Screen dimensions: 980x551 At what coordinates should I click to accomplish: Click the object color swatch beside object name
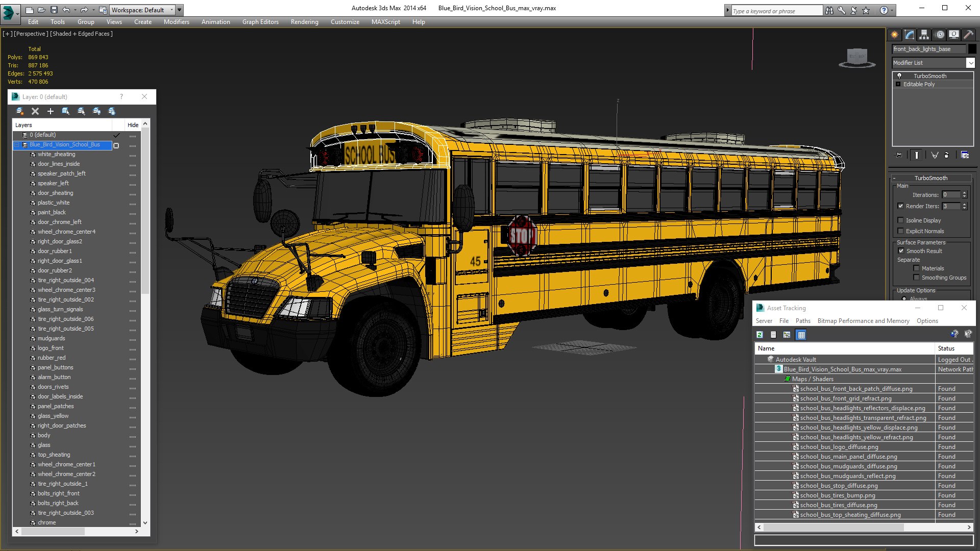pyautogui.click(x=972, y=49)
